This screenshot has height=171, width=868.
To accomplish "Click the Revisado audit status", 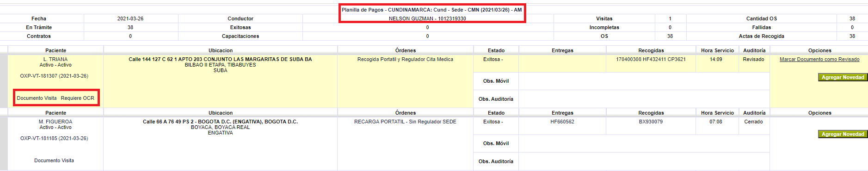I will click(x=753, y=59).
